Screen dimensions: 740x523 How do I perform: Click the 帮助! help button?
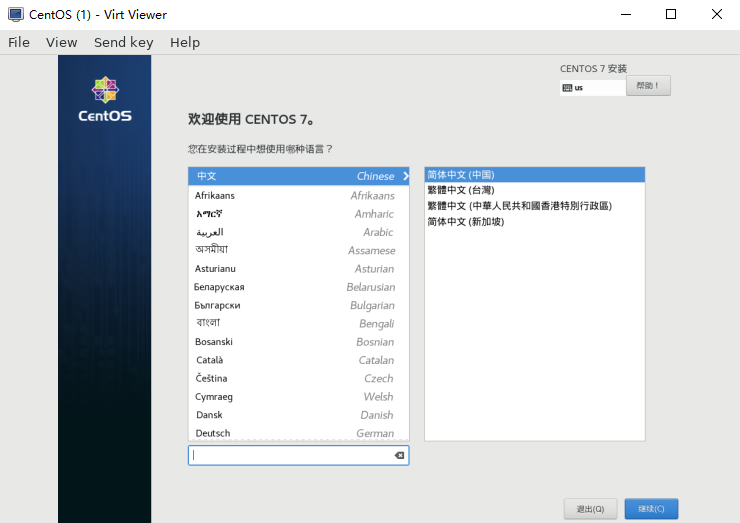tap(648, 86)
